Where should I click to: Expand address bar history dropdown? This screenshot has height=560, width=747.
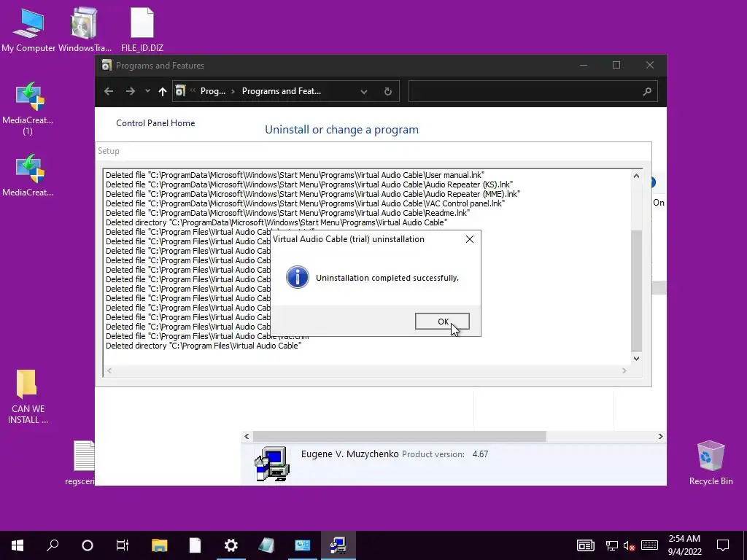pos(364,91)
